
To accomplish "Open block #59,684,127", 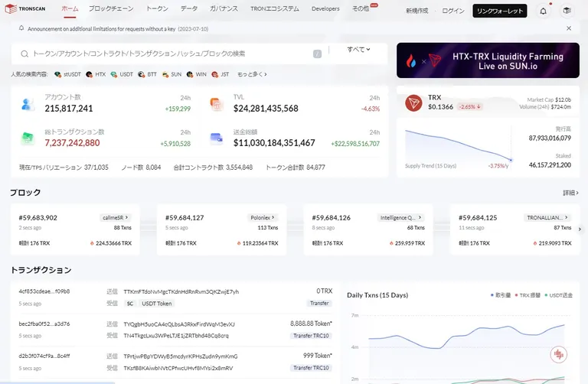I will (x=185, y=218).
